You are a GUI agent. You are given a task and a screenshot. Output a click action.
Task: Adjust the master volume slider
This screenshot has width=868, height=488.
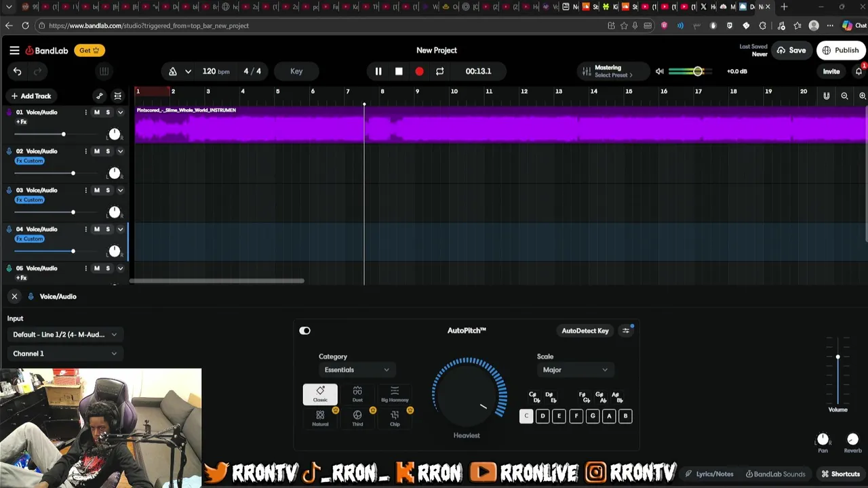pos(690,71)
